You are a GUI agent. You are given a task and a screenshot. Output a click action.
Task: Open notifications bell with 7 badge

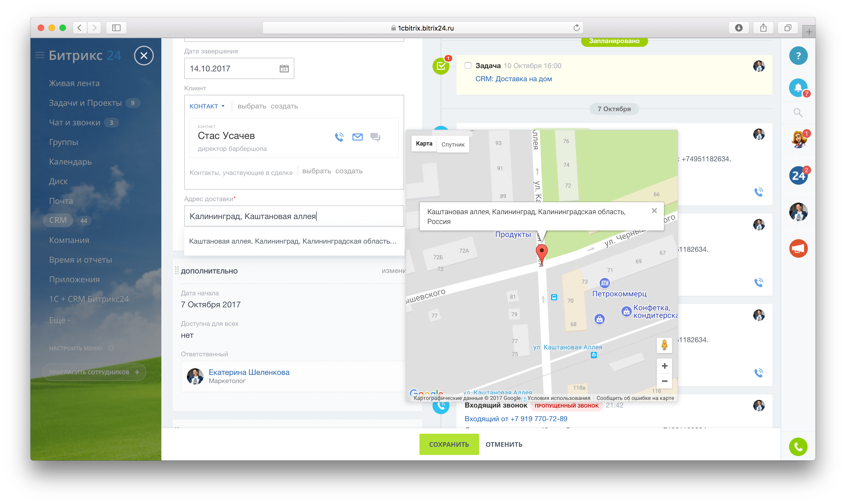point(798,88)
